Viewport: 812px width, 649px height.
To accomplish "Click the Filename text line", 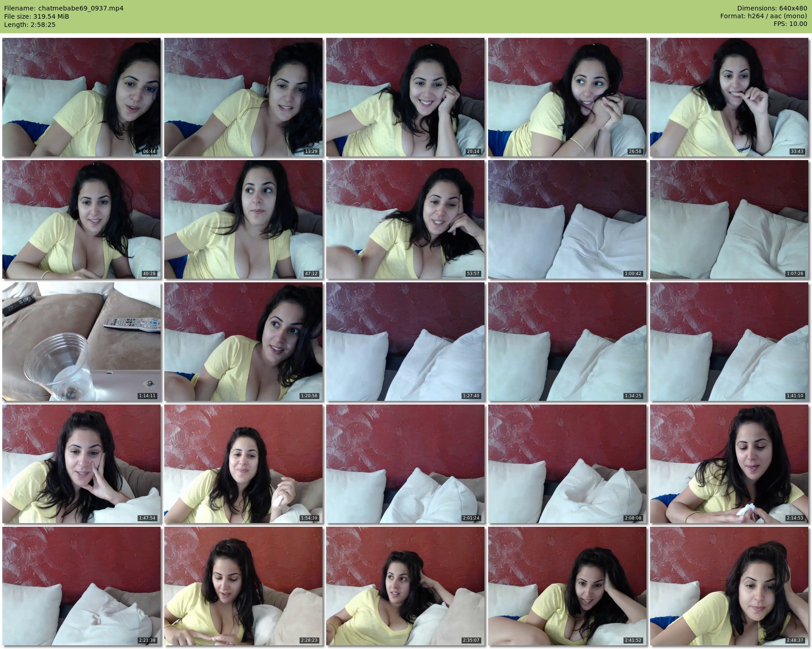I will 63,8.
